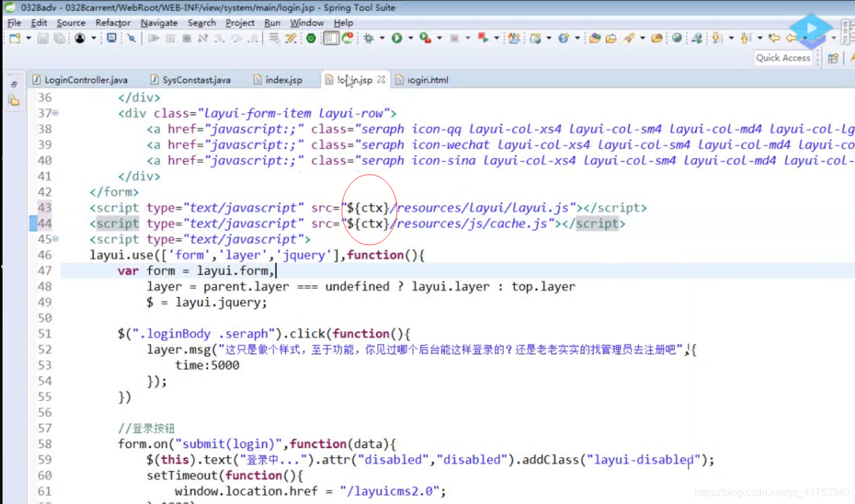Click the New Java Project icon
This screenshot has height=504, width=855.
pos(514,38)
